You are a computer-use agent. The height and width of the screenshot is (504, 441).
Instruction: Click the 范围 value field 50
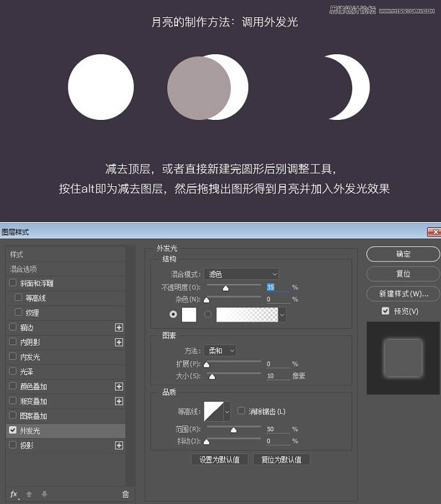pos(278,429)
